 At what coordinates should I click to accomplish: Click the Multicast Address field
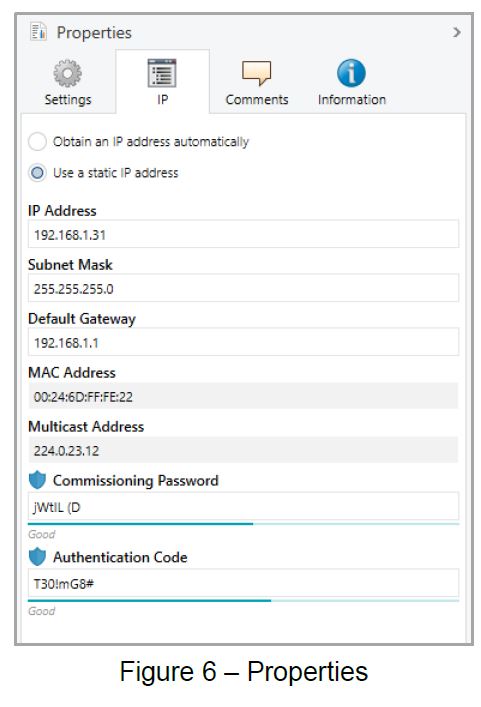tap(243, 450)
